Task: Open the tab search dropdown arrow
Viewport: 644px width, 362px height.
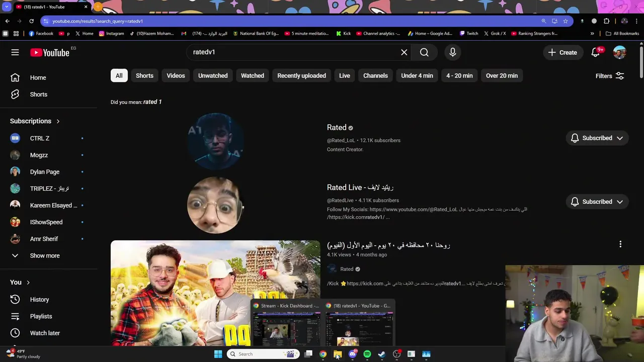Action: pyautogui.click(x=7, y=7)
